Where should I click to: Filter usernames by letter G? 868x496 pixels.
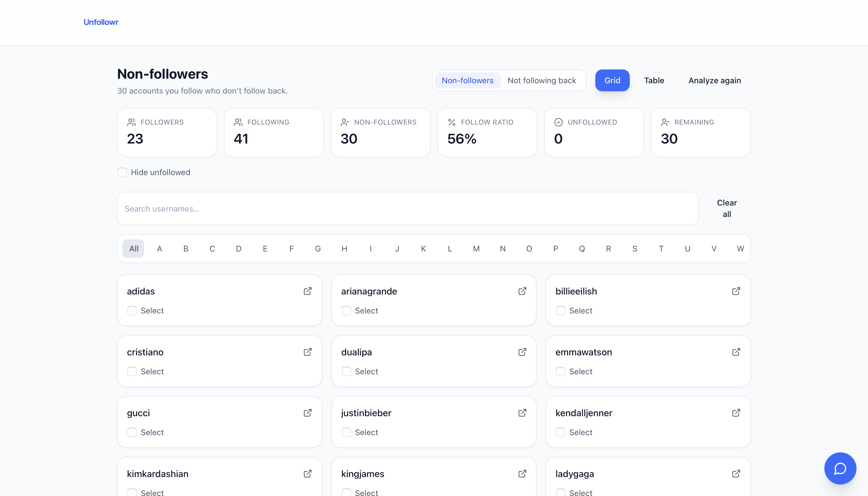(x=318, y=249)
